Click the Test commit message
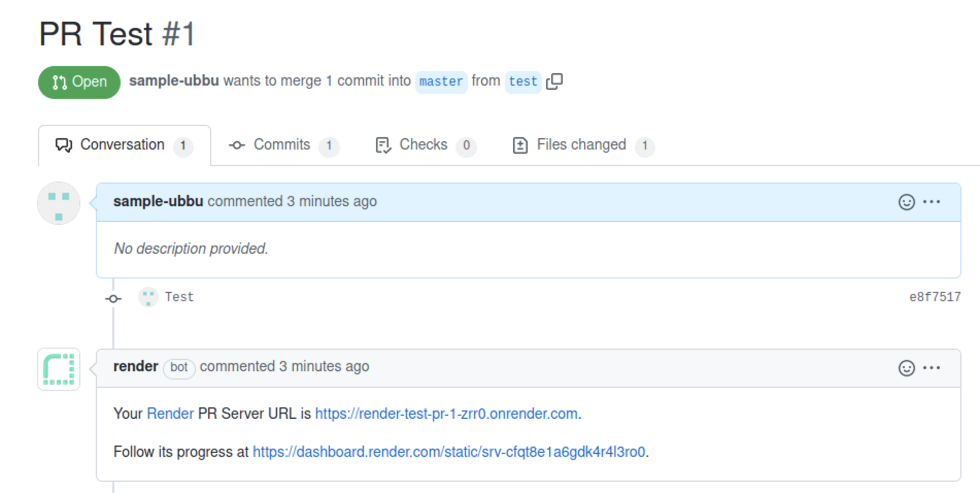This screenshot has height=493, width=980. (179, 297)
